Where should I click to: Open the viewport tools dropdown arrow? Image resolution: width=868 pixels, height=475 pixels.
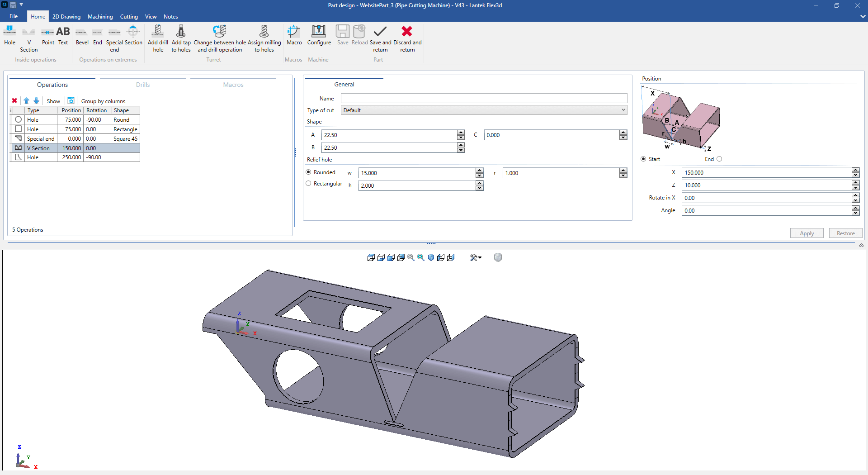coord(481,257)
